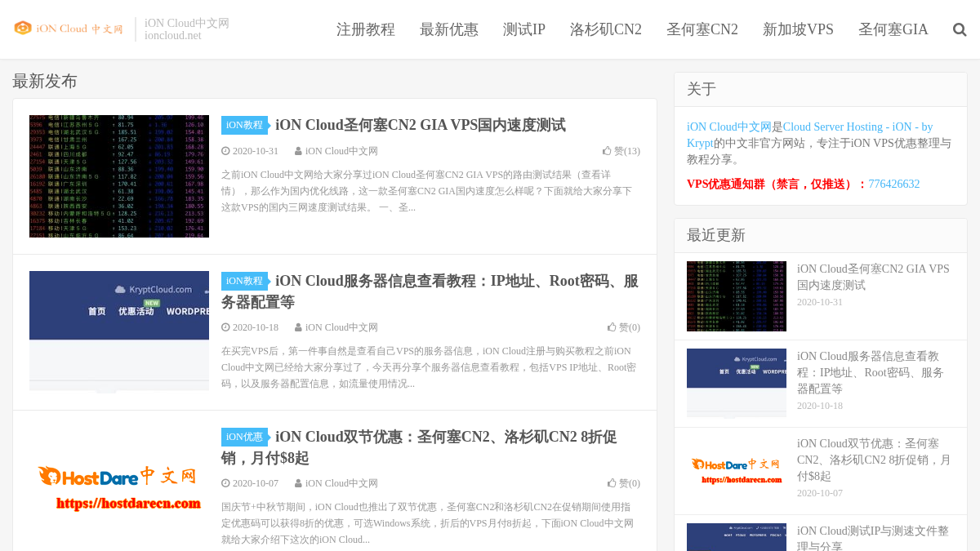Open sidebar post iON Cloud测试IP与测速文件整理与分享
Image resolution: width=980 pixels, height=551 pixels.
tap(873, 537)
